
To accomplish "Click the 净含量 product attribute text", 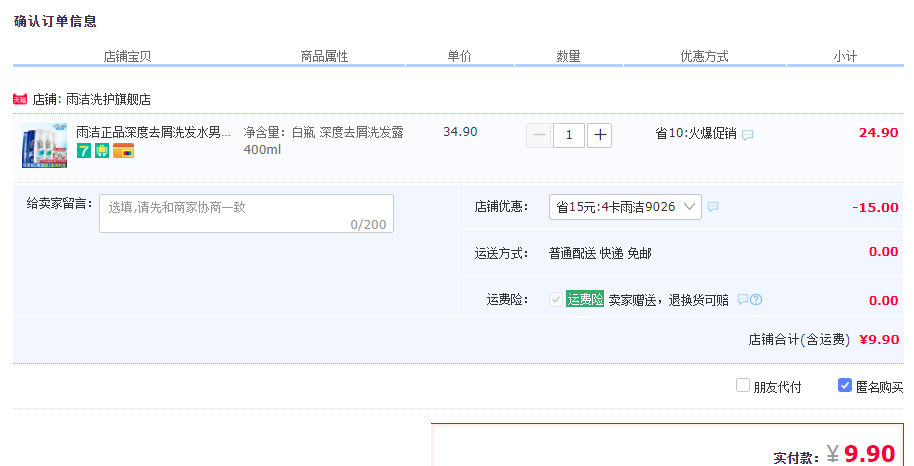I will pos(324,141).
